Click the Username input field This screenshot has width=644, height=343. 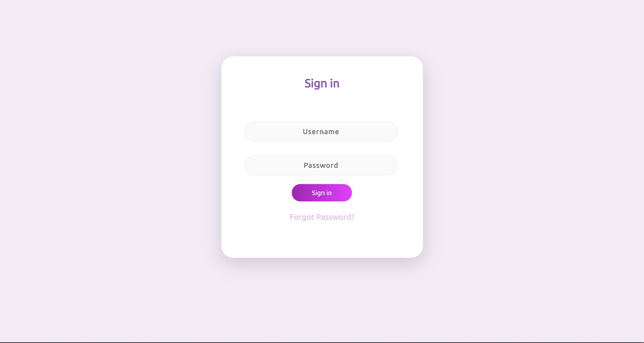pyautogui.click(x=321, y=132)
